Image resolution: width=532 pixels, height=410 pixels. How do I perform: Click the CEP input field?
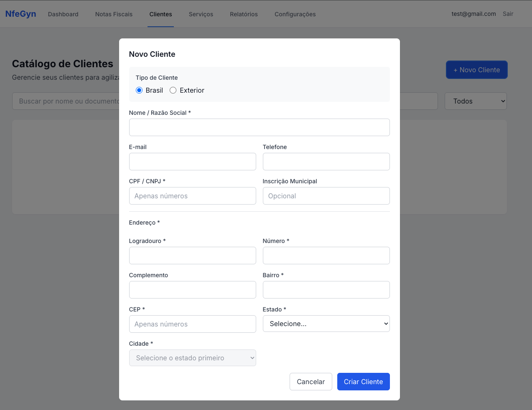pyautogui.click(x=192, y=324)
